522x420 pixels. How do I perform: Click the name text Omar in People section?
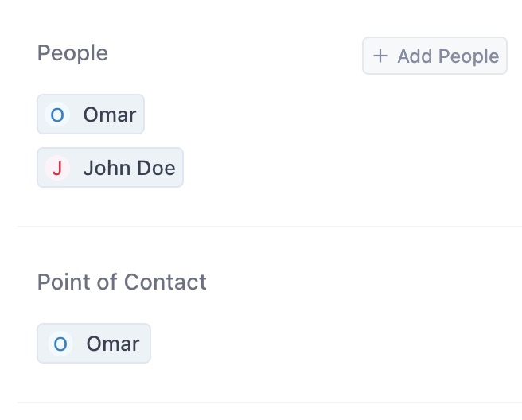tap(110, 115)
